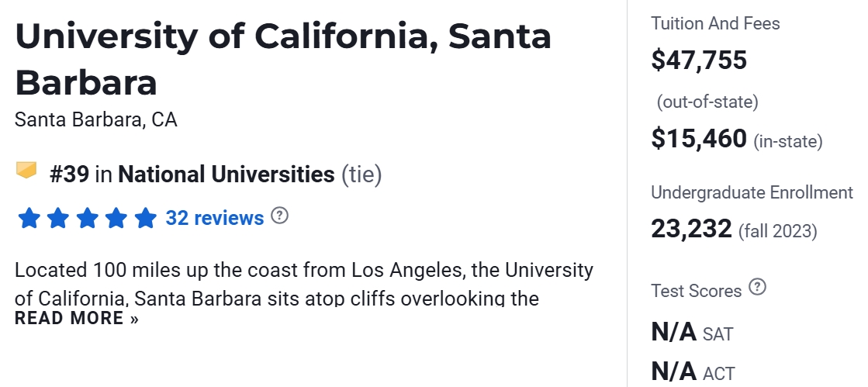This screenshot has width=868, height=387.
Task: Click the first blue rating star
Action: (29, 218)
